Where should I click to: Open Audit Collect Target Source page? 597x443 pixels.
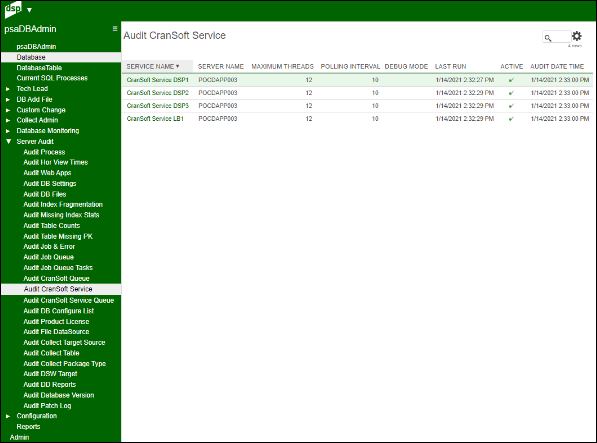[x=64, y=343]
